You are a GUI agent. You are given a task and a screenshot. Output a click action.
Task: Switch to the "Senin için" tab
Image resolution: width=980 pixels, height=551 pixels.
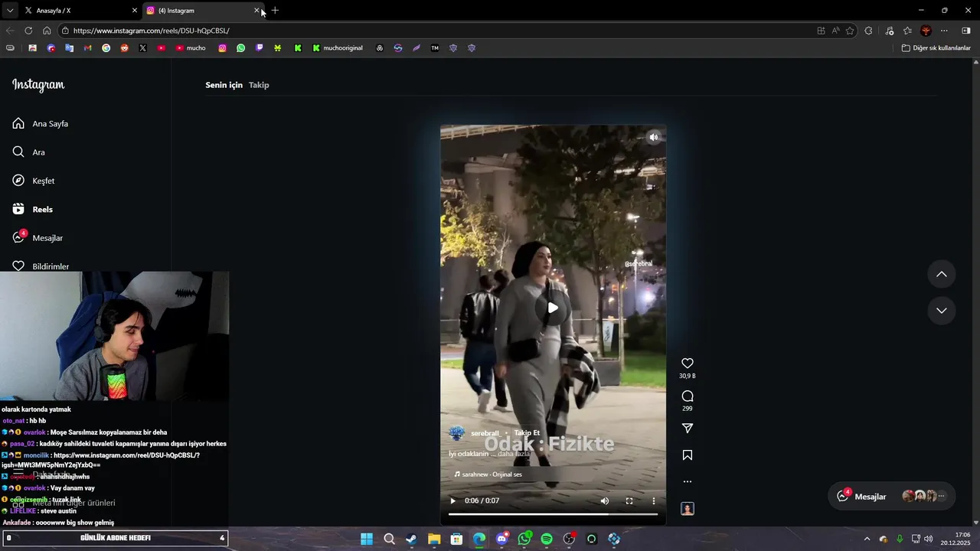click(224, 85)
